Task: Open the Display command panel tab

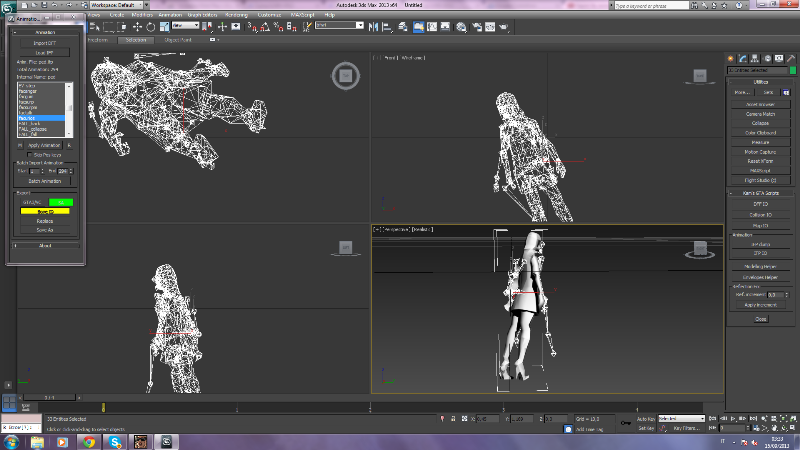Action: (x=779, y=59)
